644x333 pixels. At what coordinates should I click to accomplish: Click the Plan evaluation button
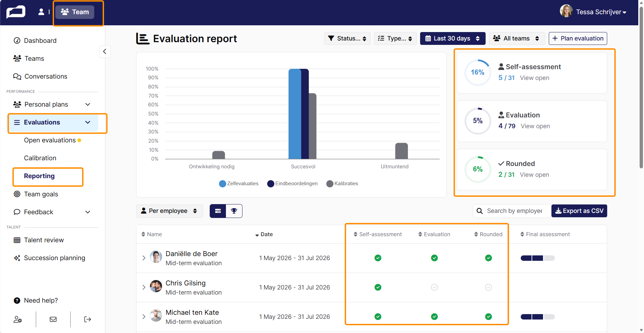pyautogui.click(x=577, y=38)
